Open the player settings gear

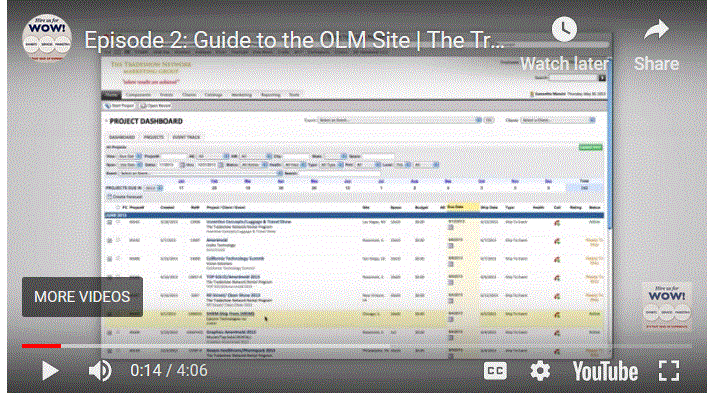pos(540,371)
